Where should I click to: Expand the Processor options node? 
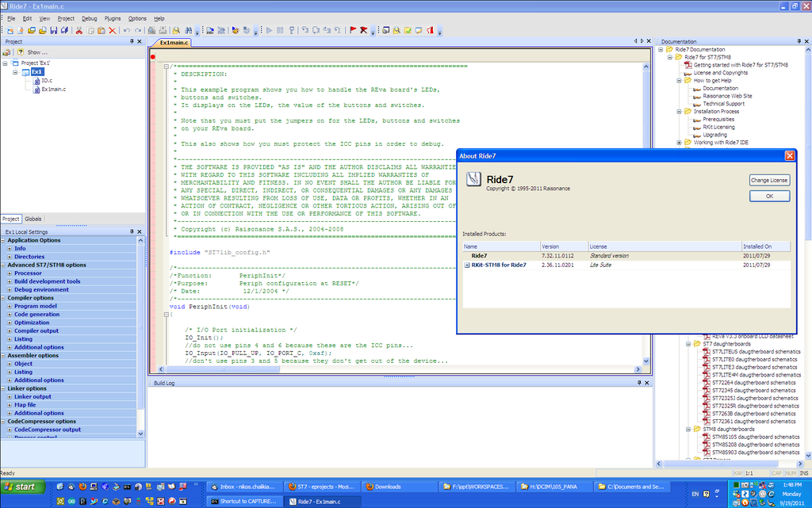(10, 273)
